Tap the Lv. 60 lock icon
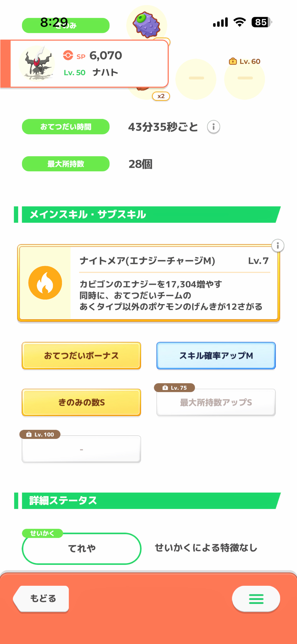This screenshot has width=297, height=644. point(233,61)
